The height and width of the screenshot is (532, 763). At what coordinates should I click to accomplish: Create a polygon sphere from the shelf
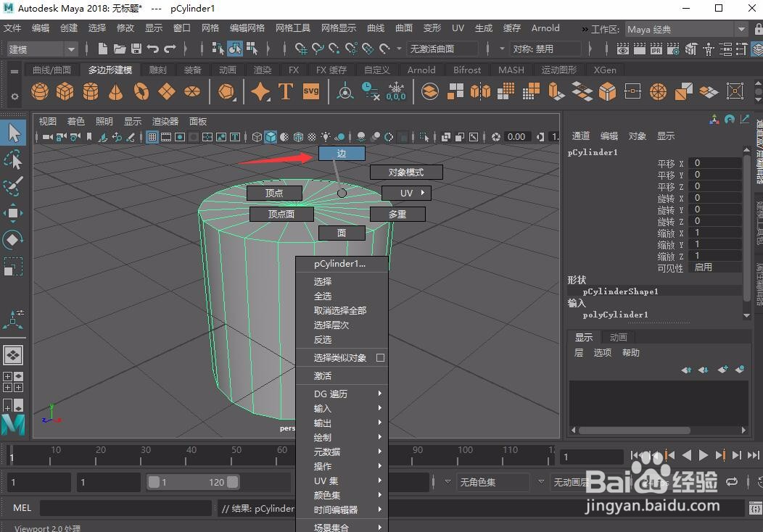click(40, 91)
